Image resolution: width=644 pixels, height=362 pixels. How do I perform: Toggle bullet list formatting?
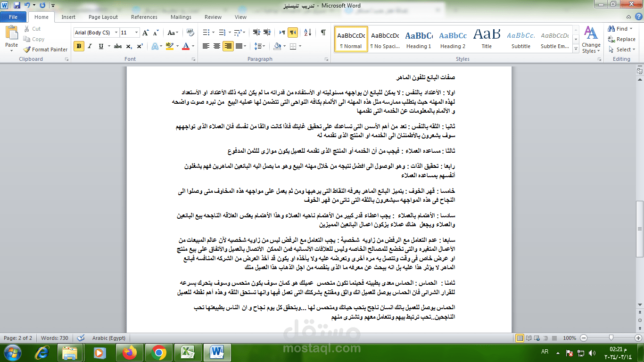tap(206, 33)
